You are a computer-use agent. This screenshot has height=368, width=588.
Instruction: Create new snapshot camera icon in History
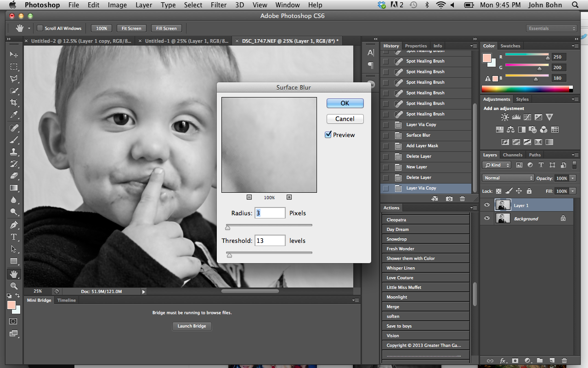(x=449, y=199)
